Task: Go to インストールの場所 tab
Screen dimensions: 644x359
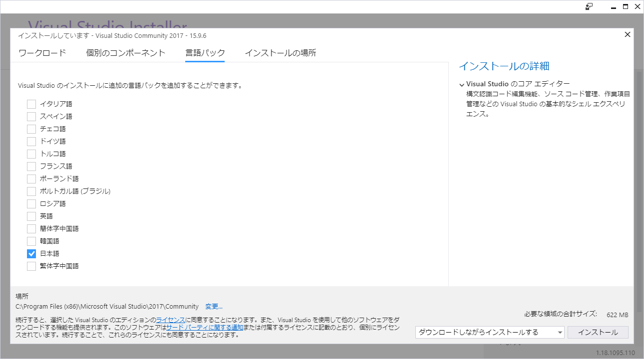Action: pos(280,53)
